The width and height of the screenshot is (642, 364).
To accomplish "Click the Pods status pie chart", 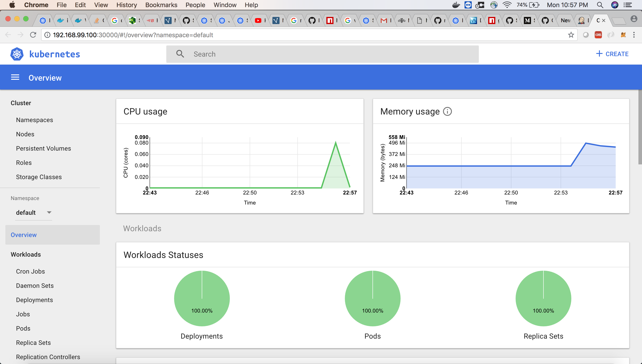I will pos(372,298).
